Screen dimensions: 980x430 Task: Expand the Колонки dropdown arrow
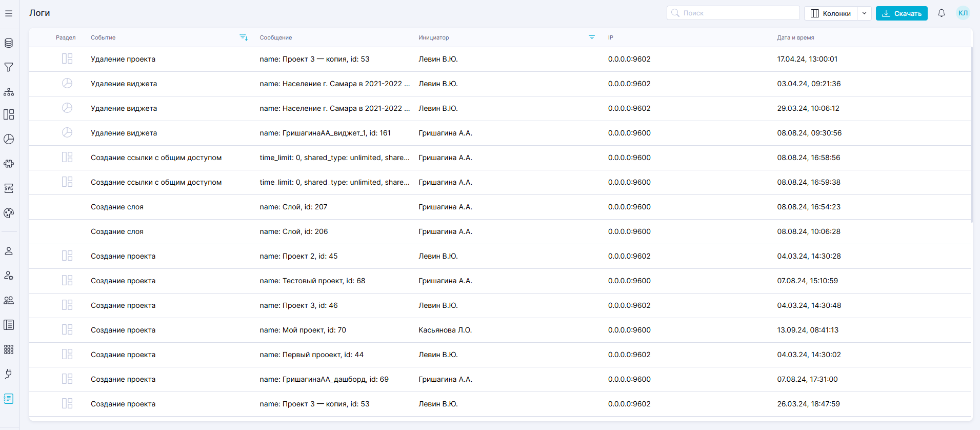pyautogui.click(x=865, y=13)
